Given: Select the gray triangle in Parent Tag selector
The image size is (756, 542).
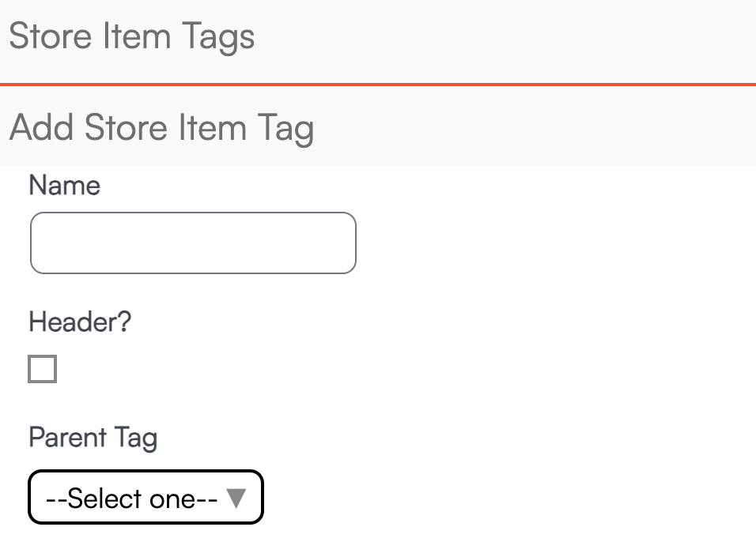Looking at the screenshot, I should click(236, 498).
